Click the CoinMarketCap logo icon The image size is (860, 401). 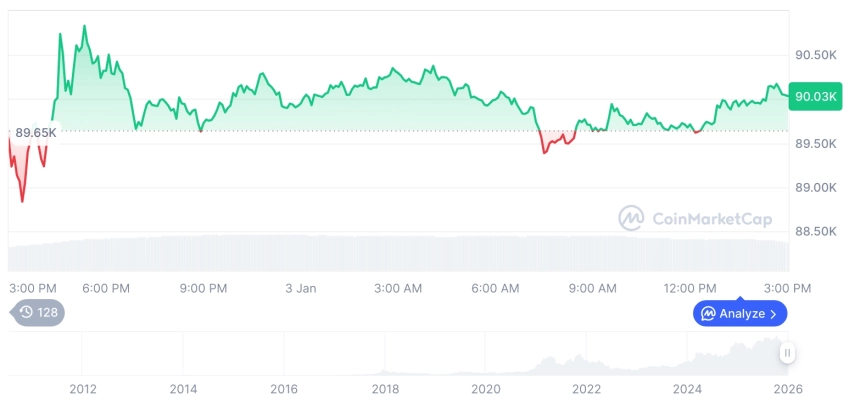coord(631,217)
